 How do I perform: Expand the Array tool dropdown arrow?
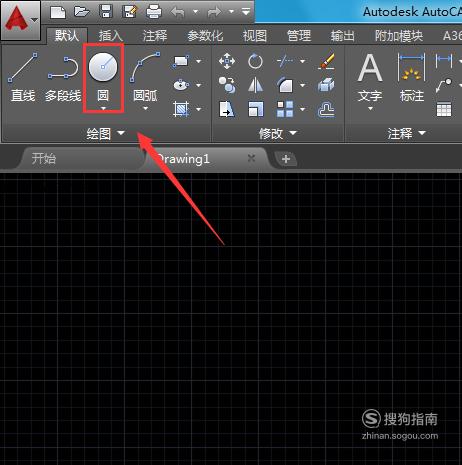[x=302, y=109]
